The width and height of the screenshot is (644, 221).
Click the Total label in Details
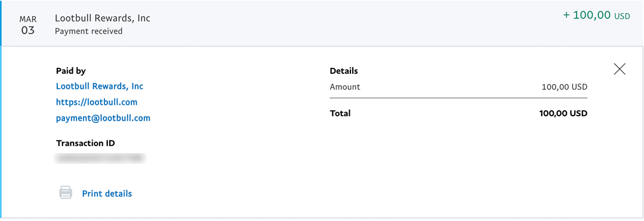(x=340, y=113)
